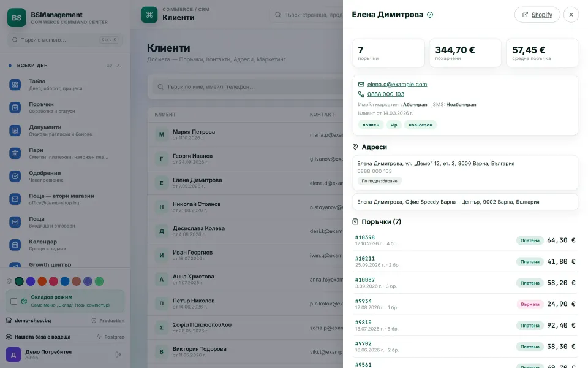Open order #9702
The width and height of the screenshot is (588, 368).
[x=465, y=347]
